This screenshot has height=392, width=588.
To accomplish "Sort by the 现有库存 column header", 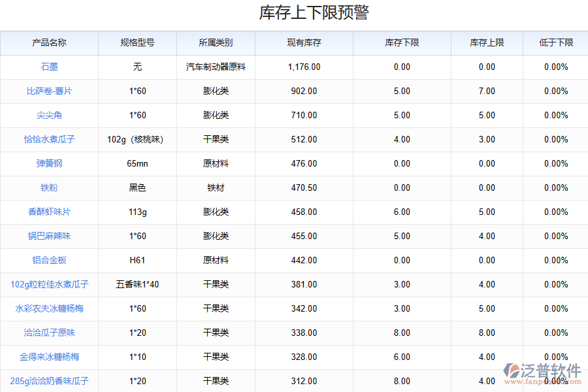I will tap(303, 42).
